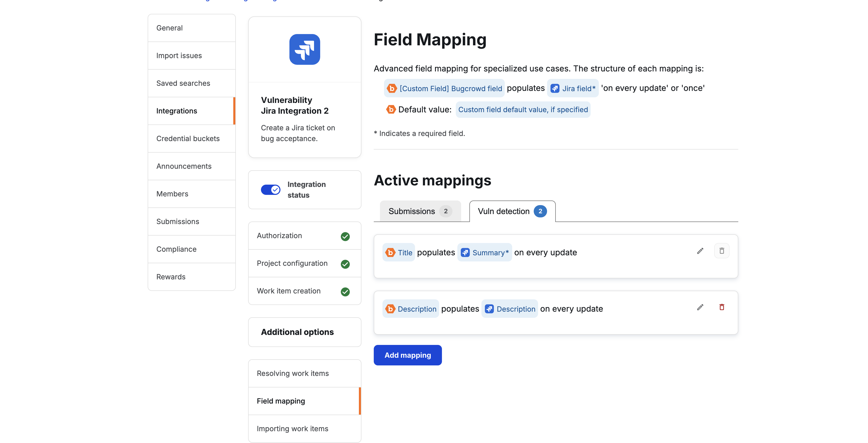Viewport: 868px width, 443px height.
Task: Edit the Description mapping with pencil icon
Action: 700,307
